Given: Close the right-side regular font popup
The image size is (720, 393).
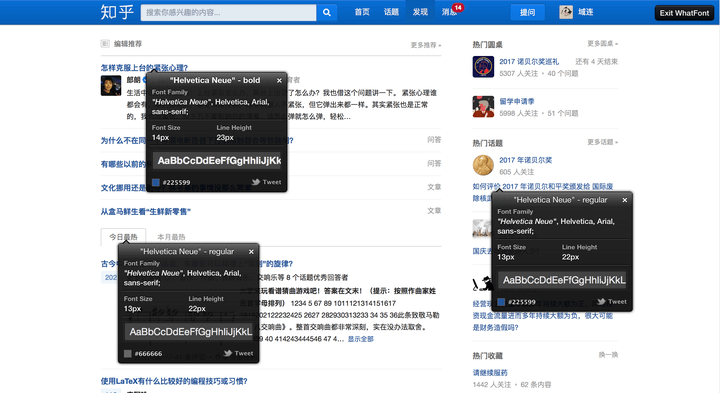Looking at the screenshot, I should [x=624, y=200].
